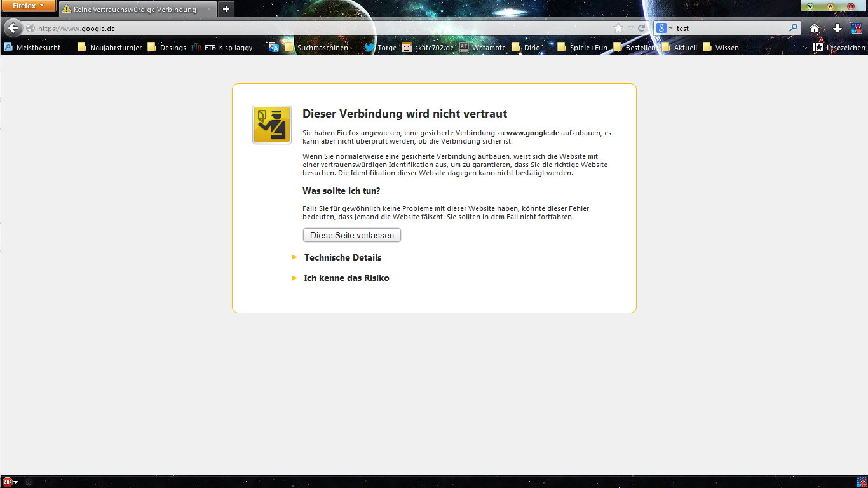Click the Downloads arrow icon
The height and width of the screenshot is (488, 868).
[x=836, y=28]
